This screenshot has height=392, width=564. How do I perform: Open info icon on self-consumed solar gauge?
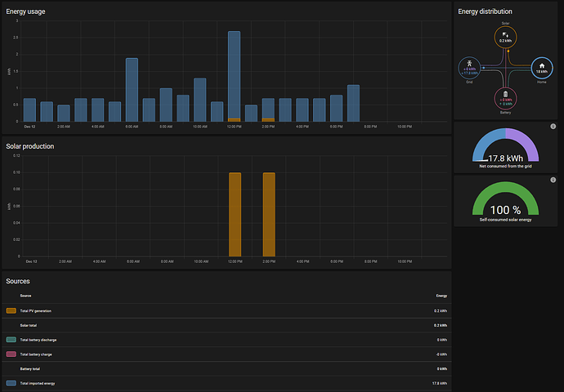(553, 180)
